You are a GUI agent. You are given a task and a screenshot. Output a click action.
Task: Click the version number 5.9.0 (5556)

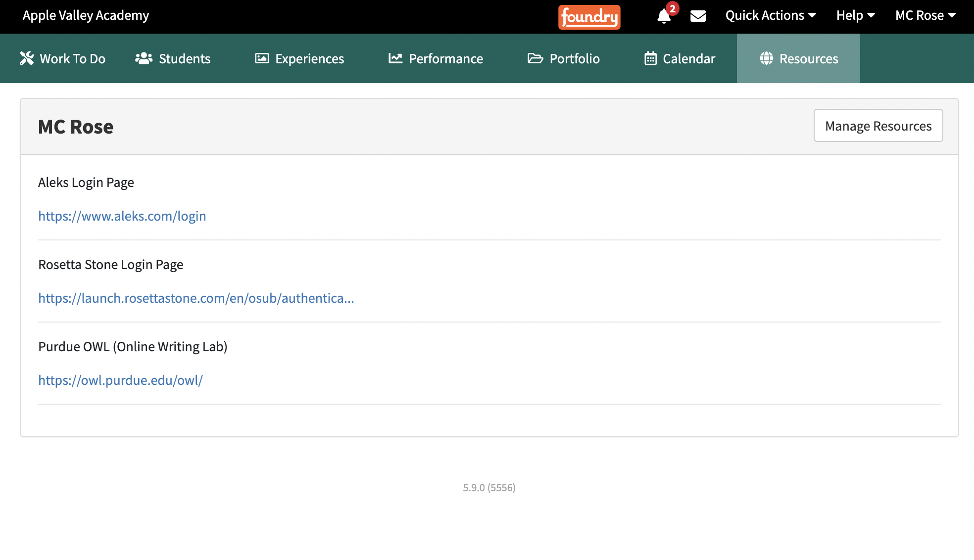pyautogui.click(x=489, y=488)
